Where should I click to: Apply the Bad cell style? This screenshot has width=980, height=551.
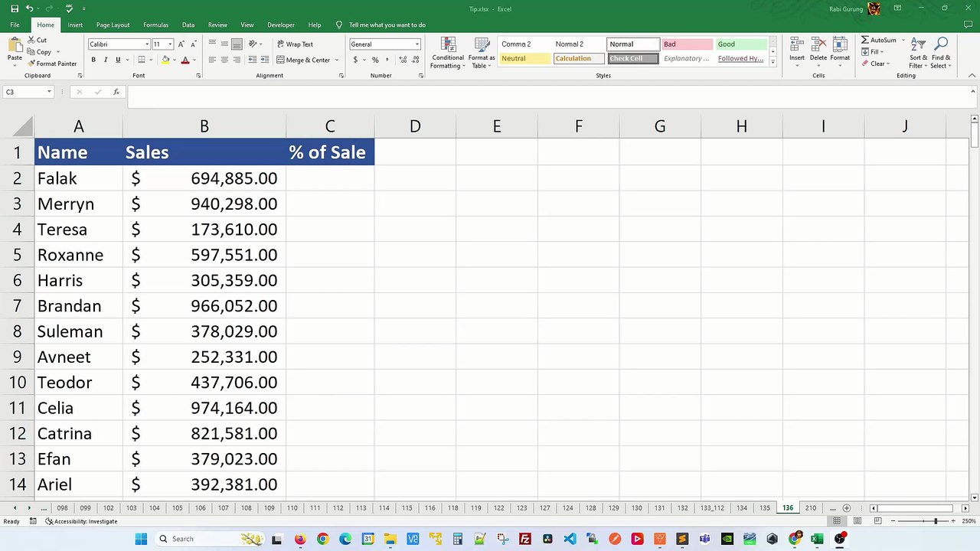[686, 44]
